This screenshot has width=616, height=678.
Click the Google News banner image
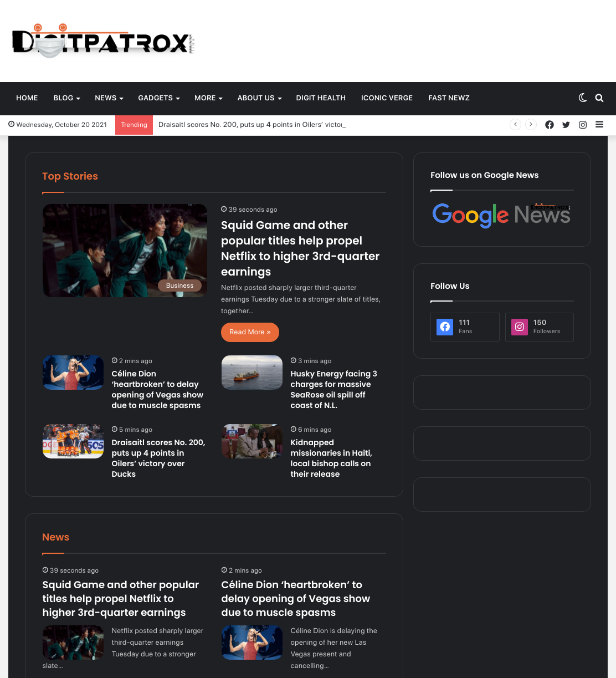click(x=501, y=215)
